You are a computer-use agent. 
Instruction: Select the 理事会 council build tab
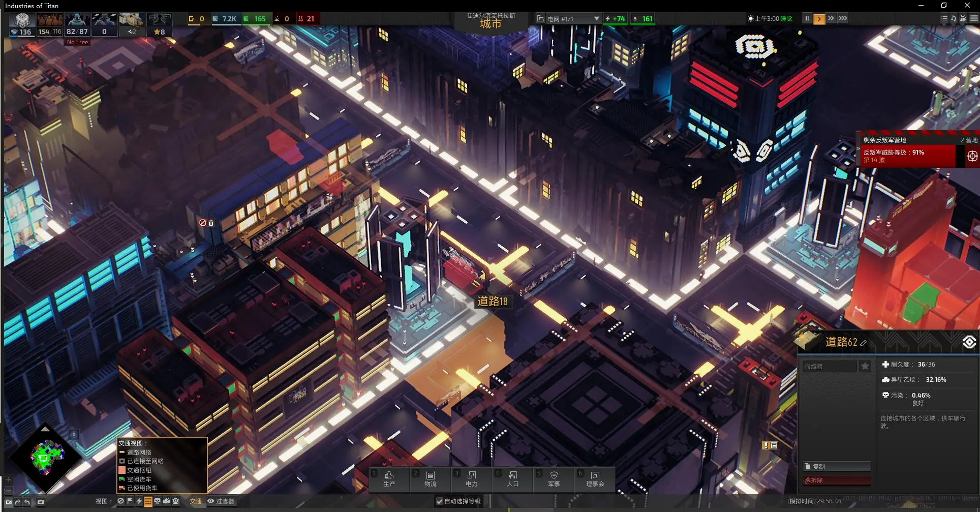tap(595, 479)
